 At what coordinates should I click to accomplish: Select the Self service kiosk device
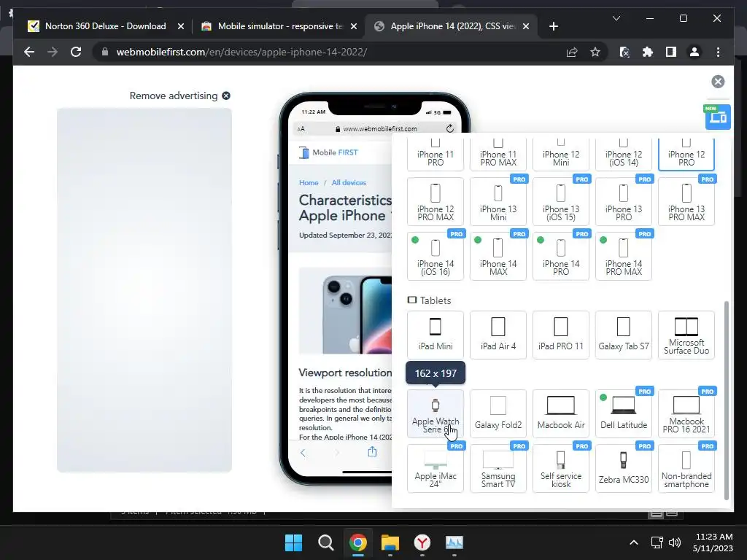561,468
